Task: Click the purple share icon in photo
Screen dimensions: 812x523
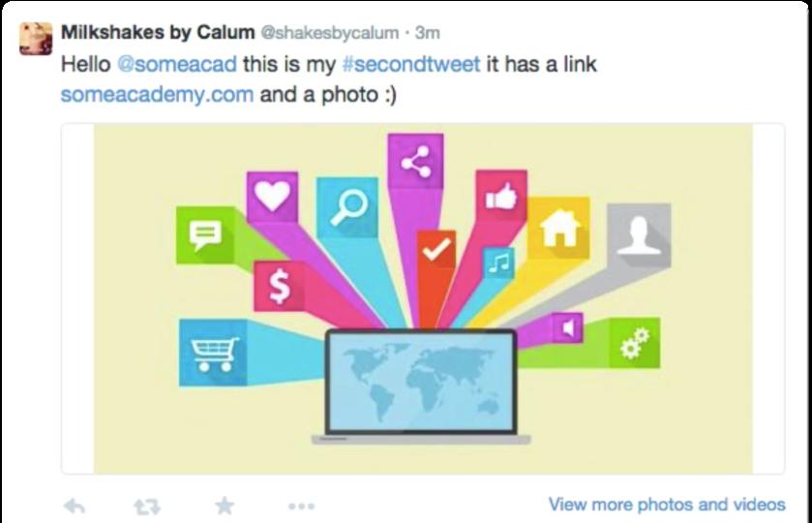Action: [415, 161]
